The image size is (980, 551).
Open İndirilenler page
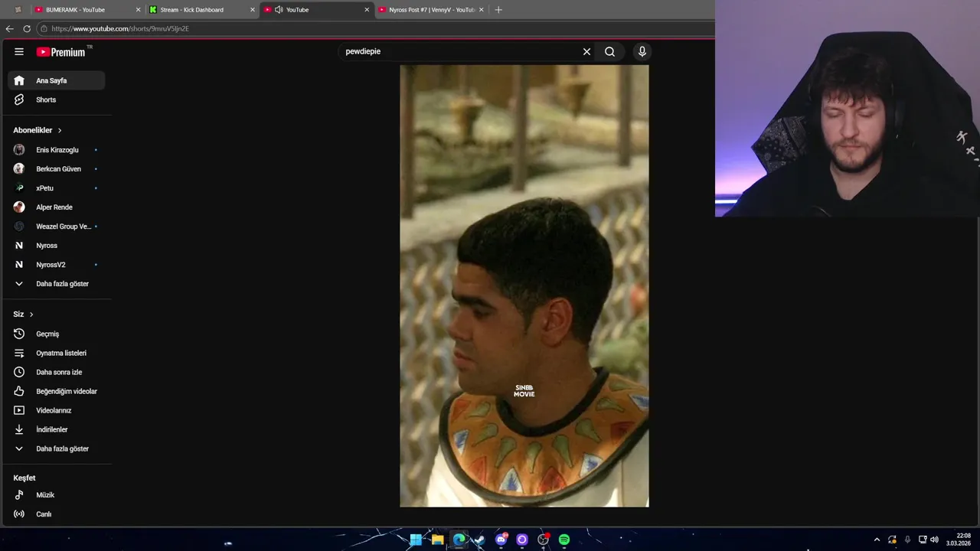tap(57, 429)
